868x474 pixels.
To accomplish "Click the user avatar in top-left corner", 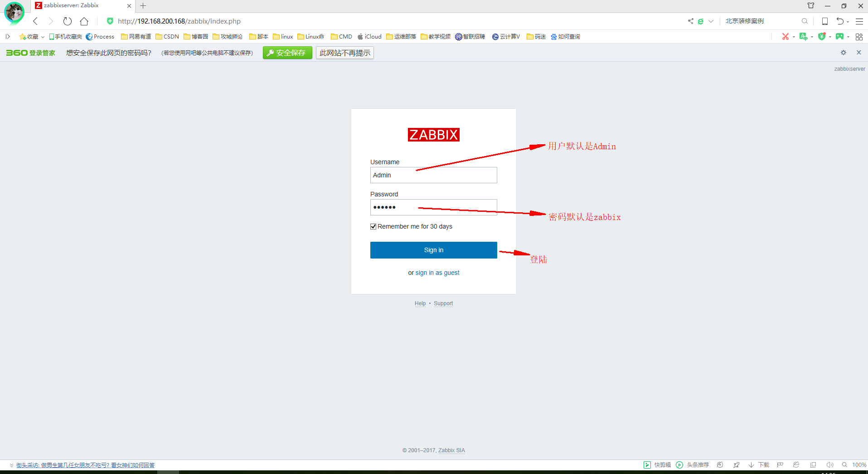I will coord(14,12).
